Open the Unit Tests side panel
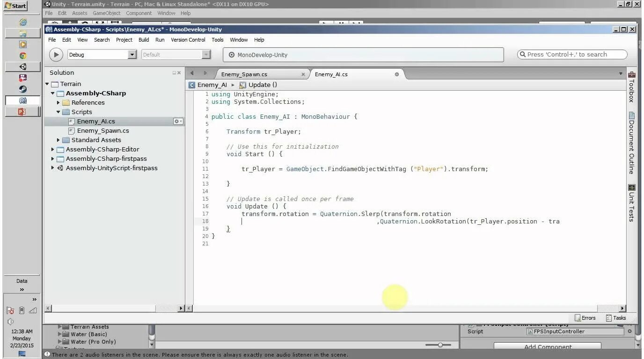 631,203
